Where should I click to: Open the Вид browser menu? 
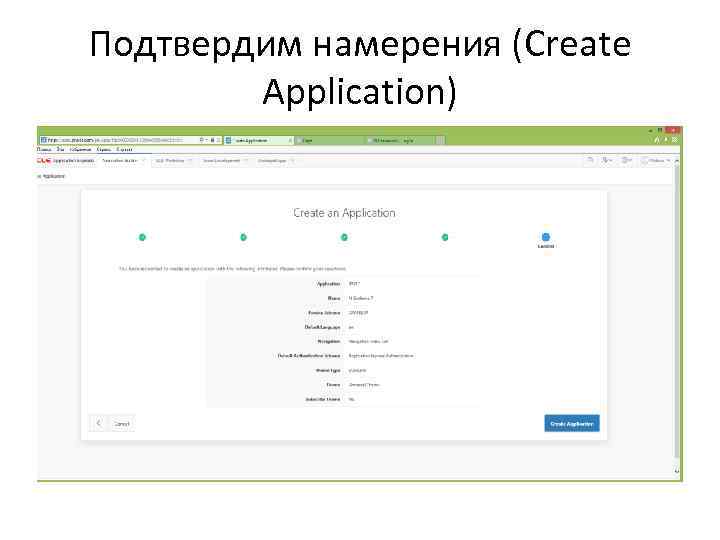coord(60,150)
